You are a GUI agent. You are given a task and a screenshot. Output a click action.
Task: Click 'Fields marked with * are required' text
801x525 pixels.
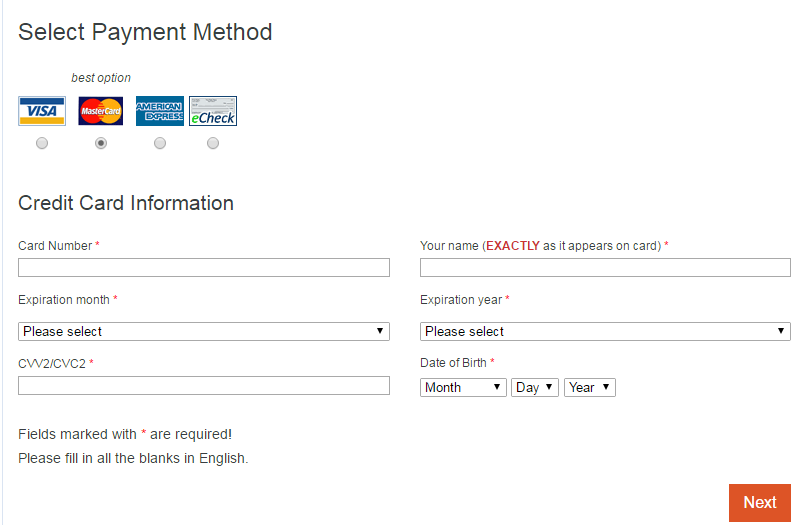click(x=125, y=434)
